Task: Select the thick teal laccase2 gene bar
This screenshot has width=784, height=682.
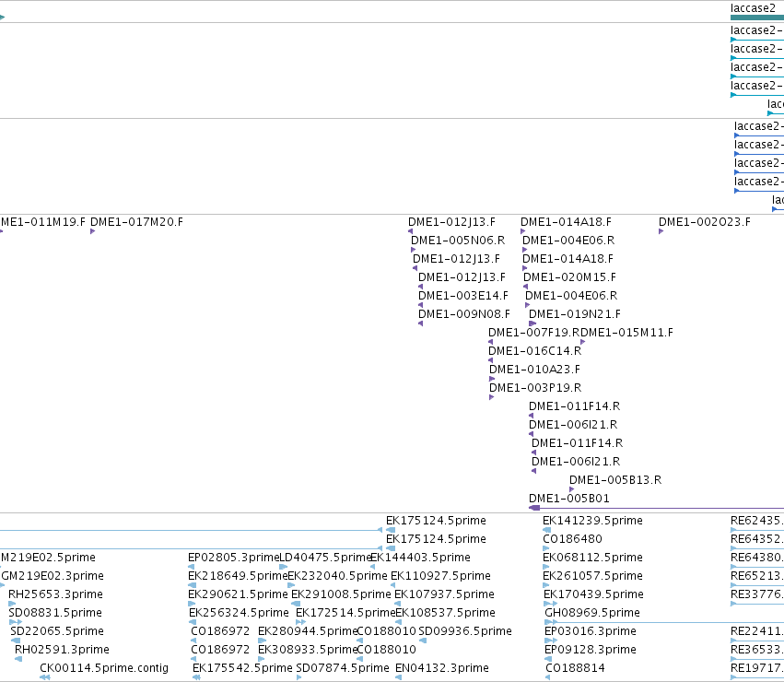Action: 757,18
